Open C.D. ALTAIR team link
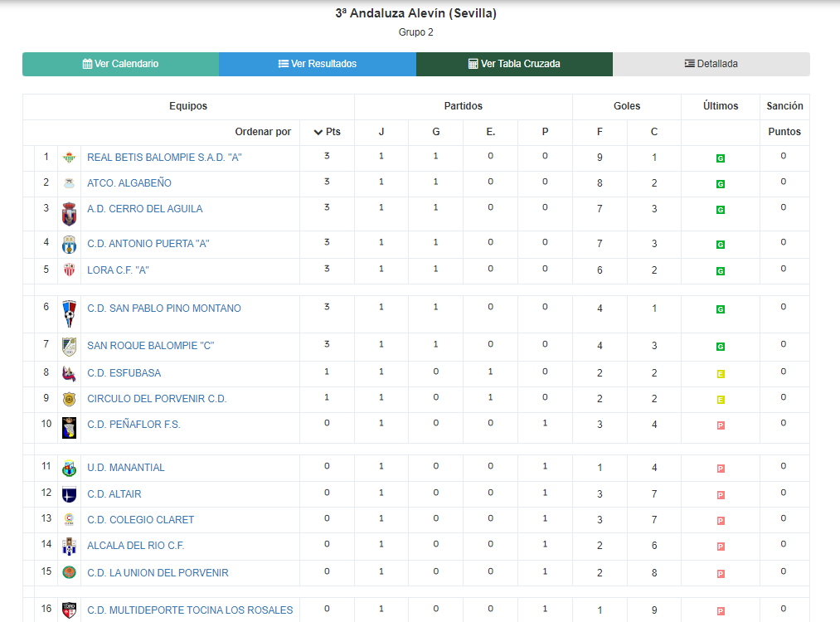The image size is (840, 622). tap(114, 494)
